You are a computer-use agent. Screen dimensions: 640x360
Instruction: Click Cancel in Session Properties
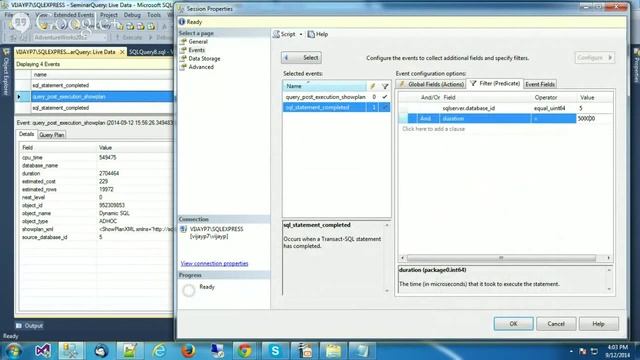556,324
